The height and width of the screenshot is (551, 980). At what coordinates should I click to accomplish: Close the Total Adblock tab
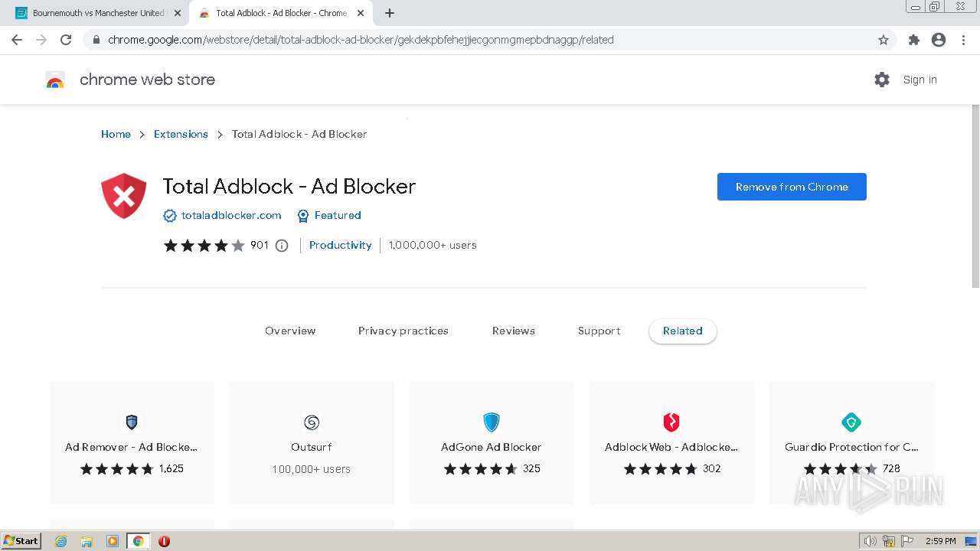361,13
